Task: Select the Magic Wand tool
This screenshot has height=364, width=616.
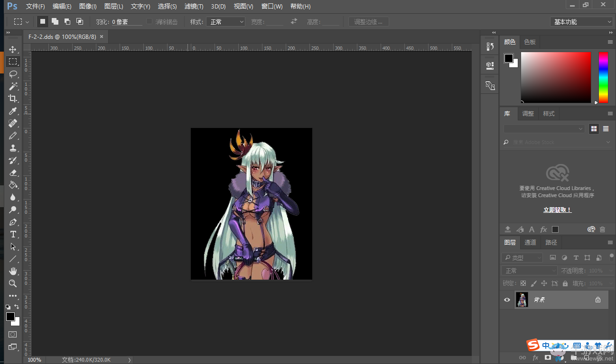Action: point(13,86)
